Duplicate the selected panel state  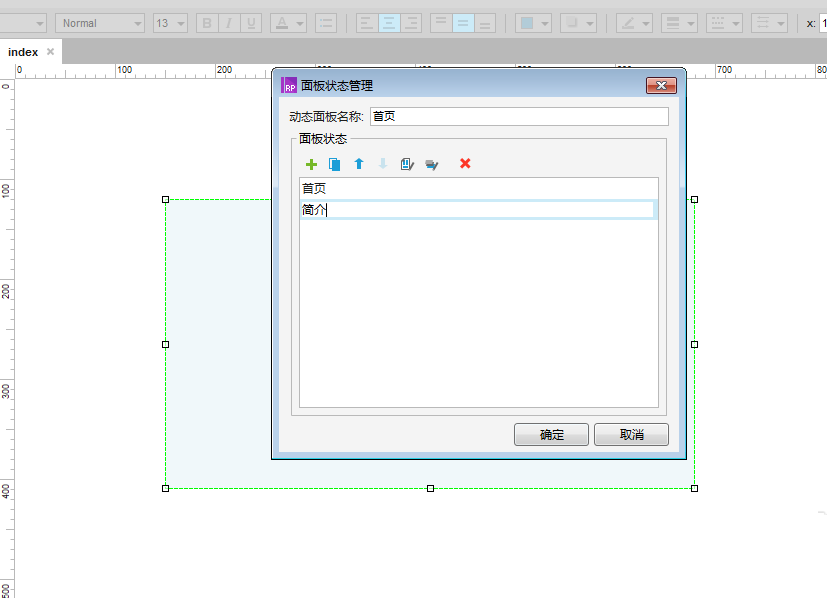[334, 165]
